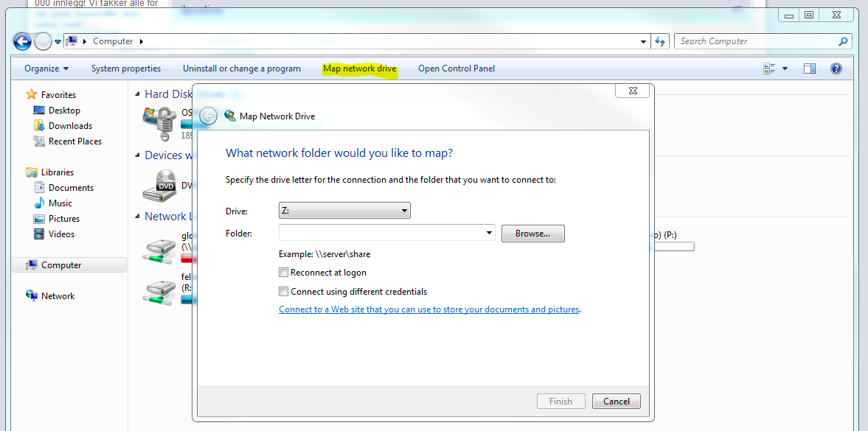868x431 pixels.
Task: Click the search magnifier icon
Action: click(x=843, y=41)
